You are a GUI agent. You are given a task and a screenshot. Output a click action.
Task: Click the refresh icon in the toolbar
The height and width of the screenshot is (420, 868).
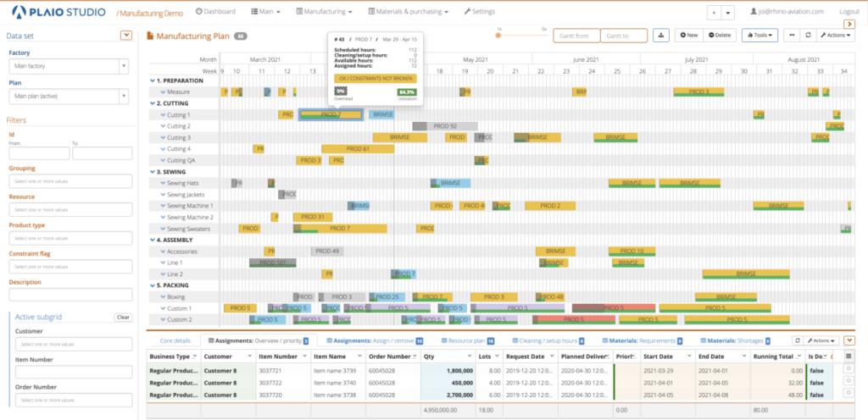(x=808, y=36)
